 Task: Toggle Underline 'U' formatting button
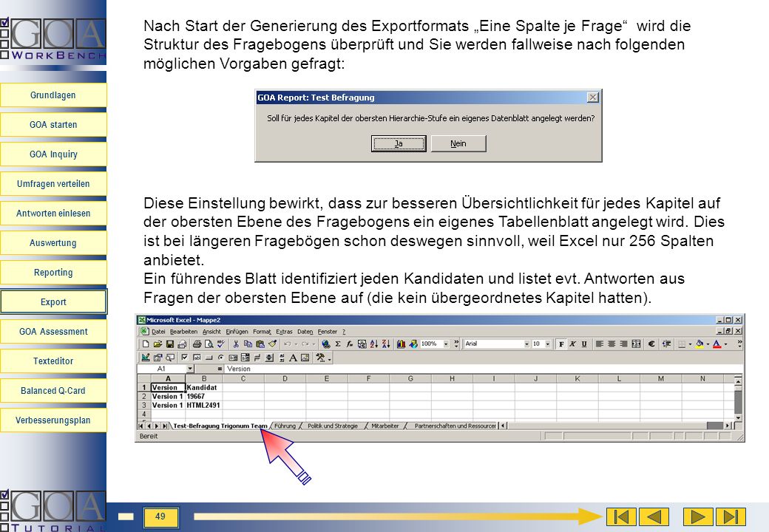click(x=584, y=344)
